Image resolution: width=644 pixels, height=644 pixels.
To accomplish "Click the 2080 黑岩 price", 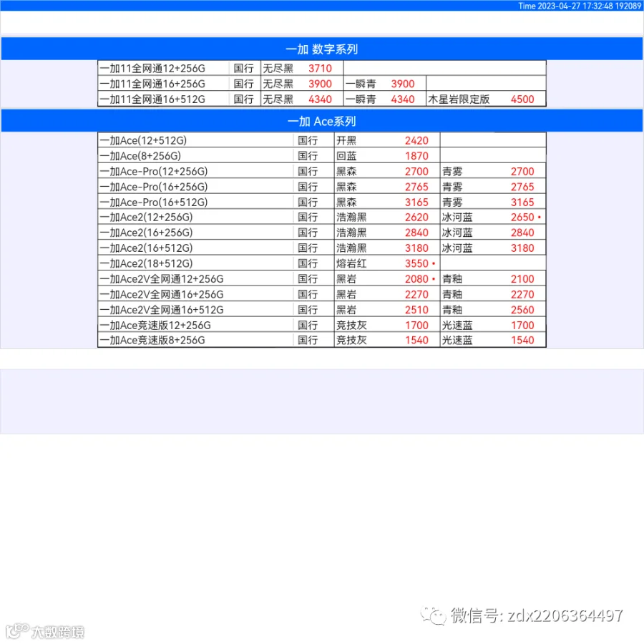I will 416,279.
